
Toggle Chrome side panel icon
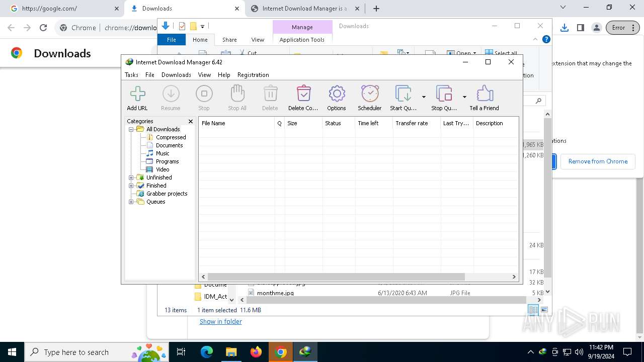point(580,28)
